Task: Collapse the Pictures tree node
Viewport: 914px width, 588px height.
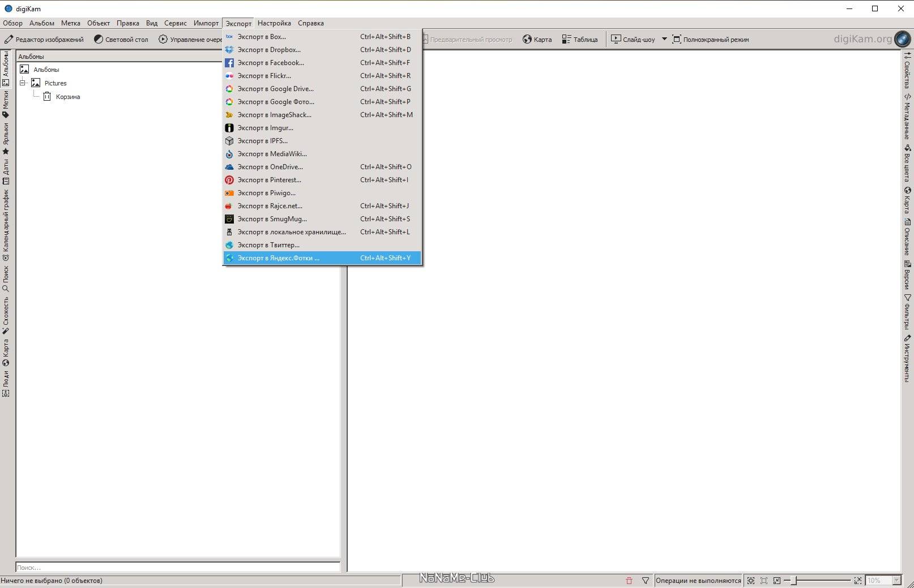Action: coord(23,83)
